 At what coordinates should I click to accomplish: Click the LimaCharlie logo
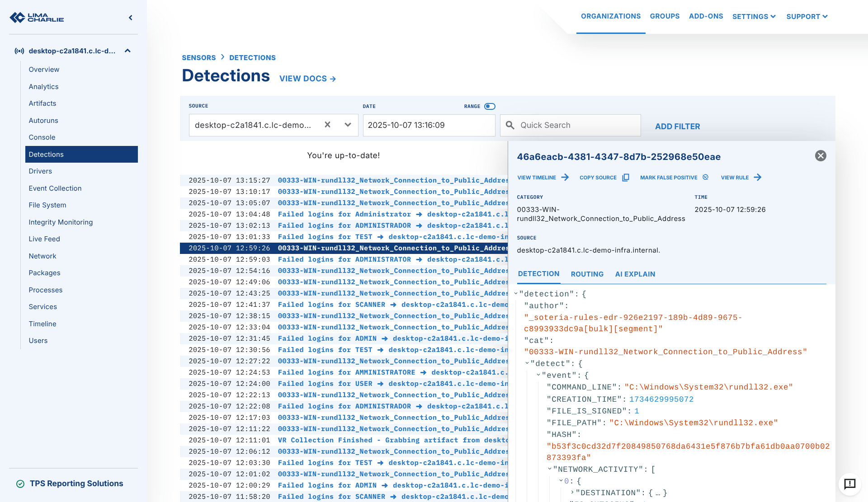(37, 18)
